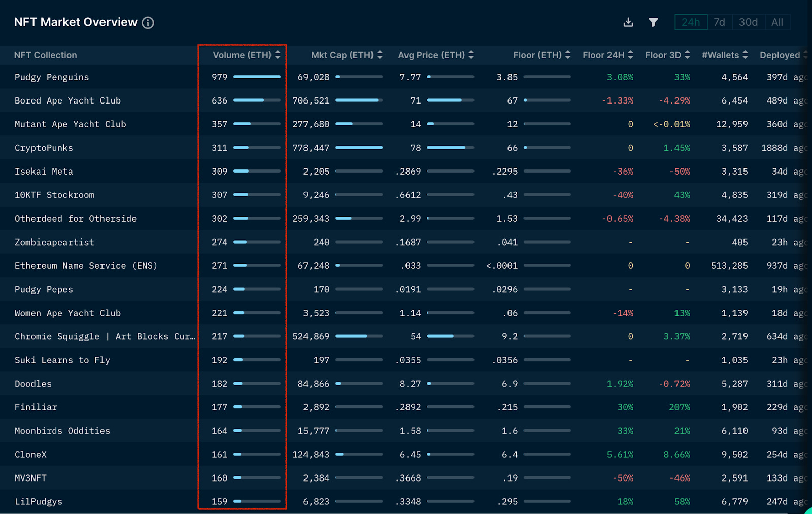Open the Suki Learns to Fly row
Screen dimensions: 812x514
click(x=406, y=360)
